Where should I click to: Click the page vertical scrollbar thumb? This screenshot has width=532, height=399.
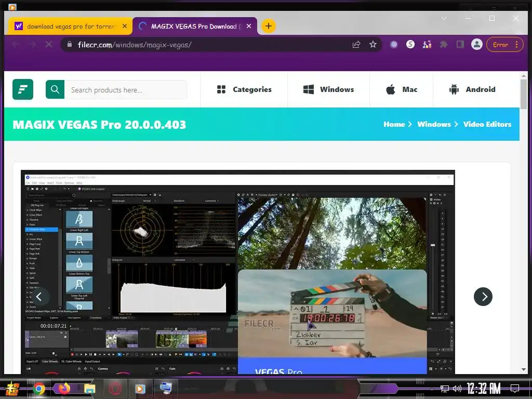pyautogui.click(x=524, y=95)
